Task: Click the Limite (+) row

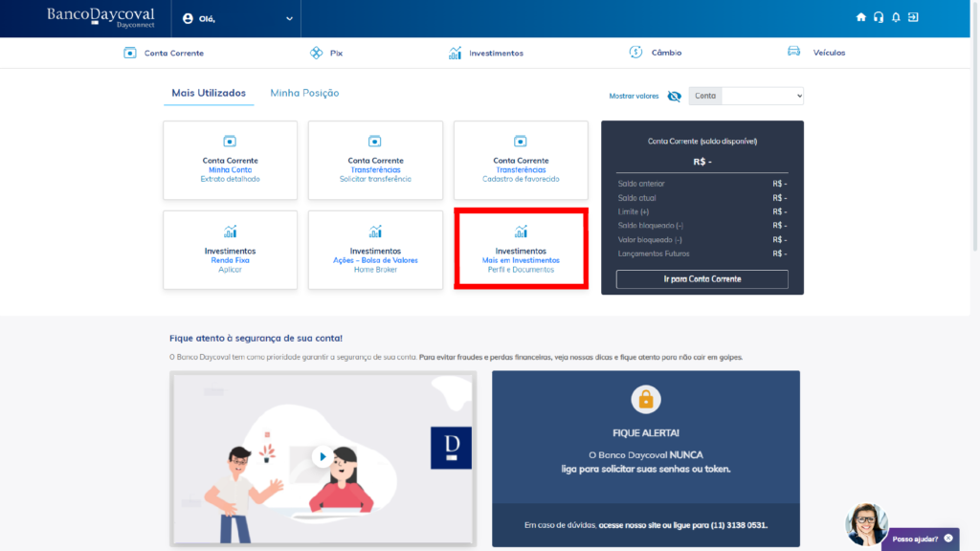Action: point(702,211)
